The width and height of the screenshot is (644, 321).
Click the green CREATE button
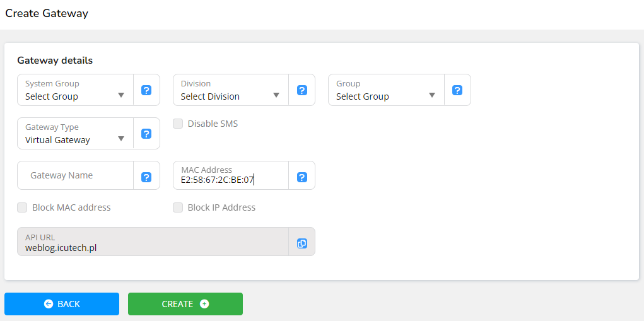[185, 304]
